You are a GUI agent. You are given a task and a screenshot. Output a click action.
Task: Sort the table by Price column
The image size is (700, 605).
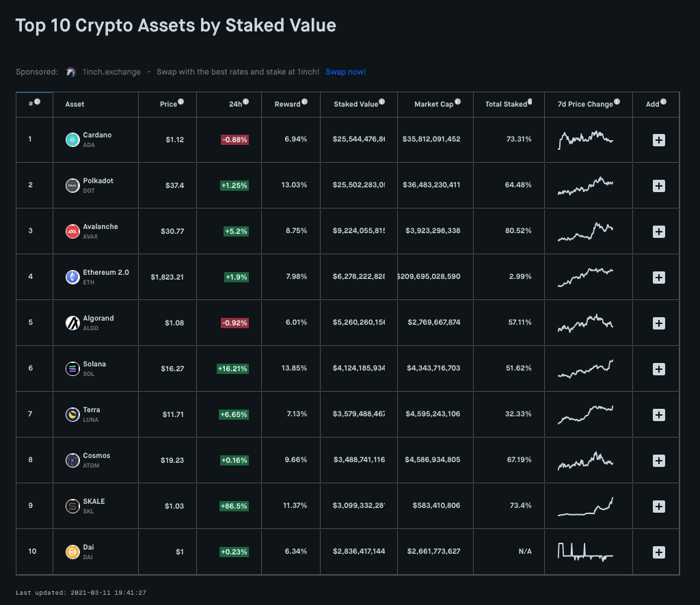[x=168, y=104]
